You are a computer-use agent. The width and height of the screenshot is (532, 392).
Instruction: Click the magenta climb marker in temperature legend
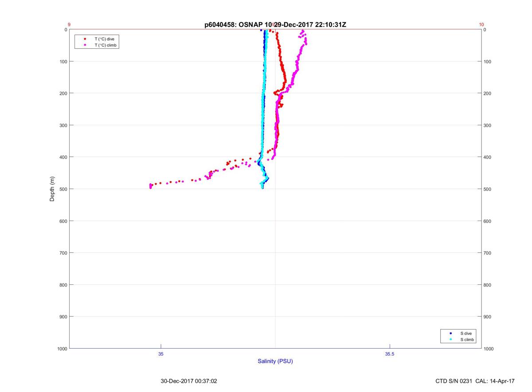(85, 45)
